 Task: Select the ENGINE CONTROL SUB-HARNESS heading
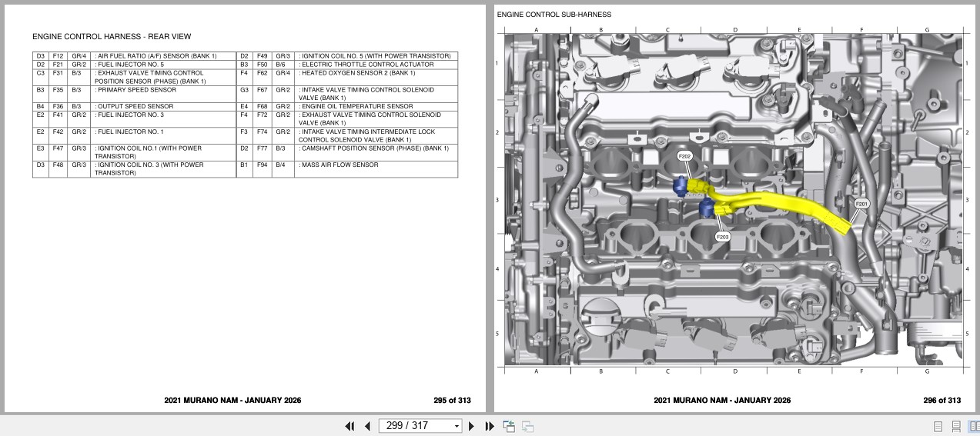(x=554, y=15)
